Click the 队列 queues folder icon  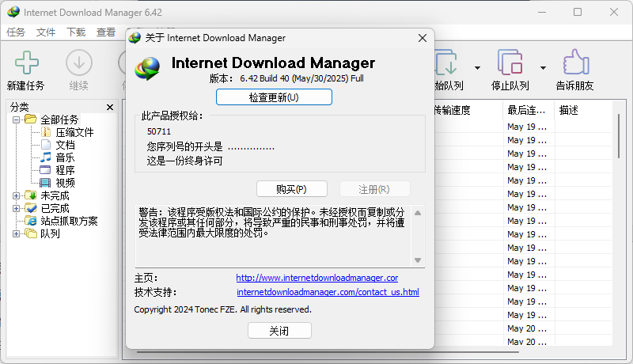(31, 233)
